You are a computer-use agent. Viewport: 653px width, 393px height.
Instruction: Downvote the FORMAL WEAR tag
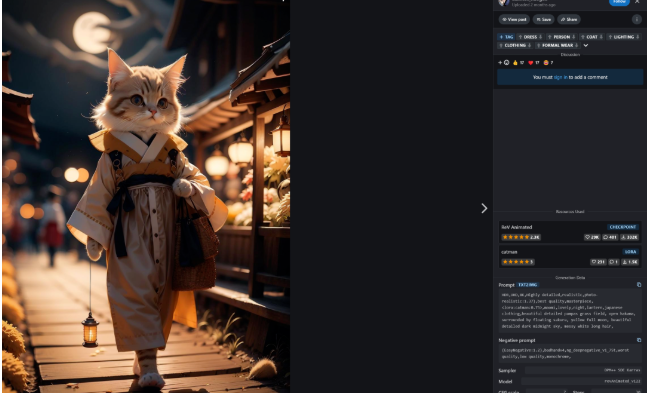pos(576,45)
